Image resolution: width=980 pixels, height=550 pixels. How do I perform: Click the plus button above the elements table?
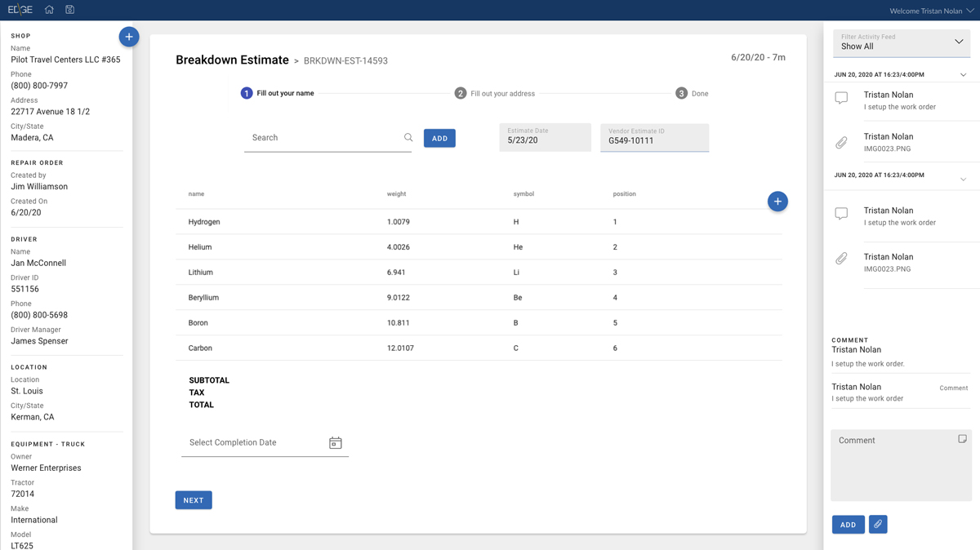pos(777,202)
